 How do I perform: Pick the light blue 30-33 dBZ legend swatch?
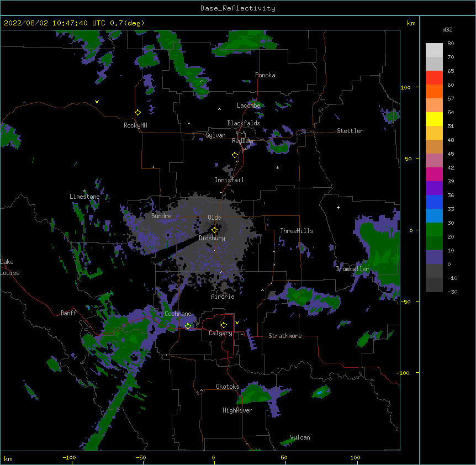click(x=434, y=216)
